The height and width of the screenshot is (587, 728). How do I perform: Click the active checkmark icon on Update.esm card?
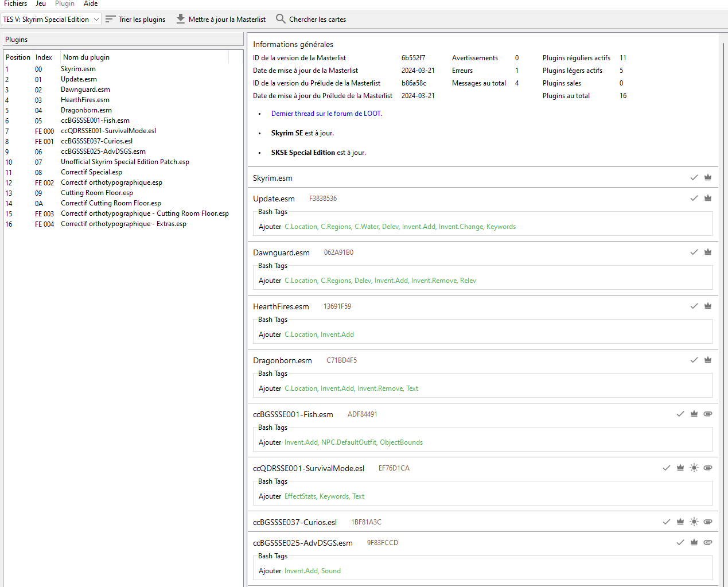(x=694, y=198)
